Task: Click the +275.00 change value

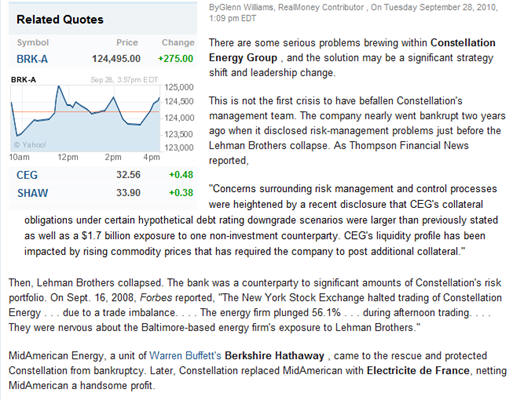Action: point(175,59)
